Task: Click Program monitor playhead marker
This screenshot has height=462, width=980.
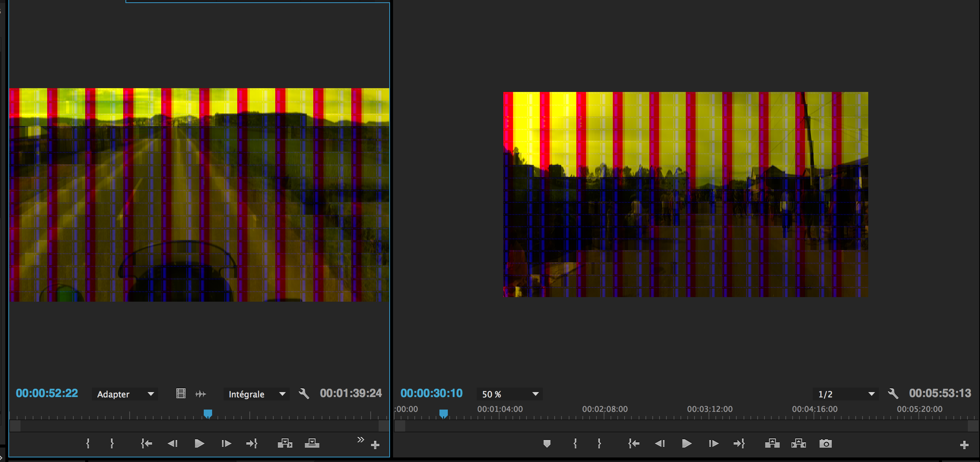Action: (444, 414)
